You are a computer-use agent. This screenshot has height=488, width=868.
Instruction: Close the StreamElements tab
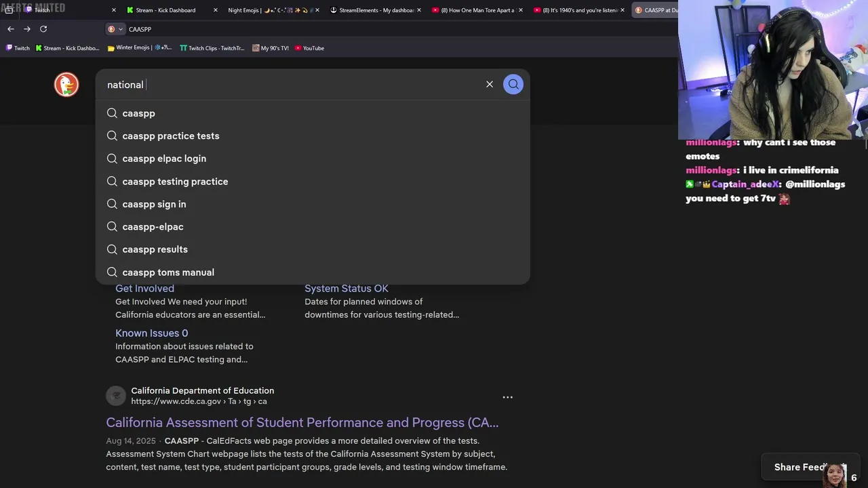coord(419,10)
